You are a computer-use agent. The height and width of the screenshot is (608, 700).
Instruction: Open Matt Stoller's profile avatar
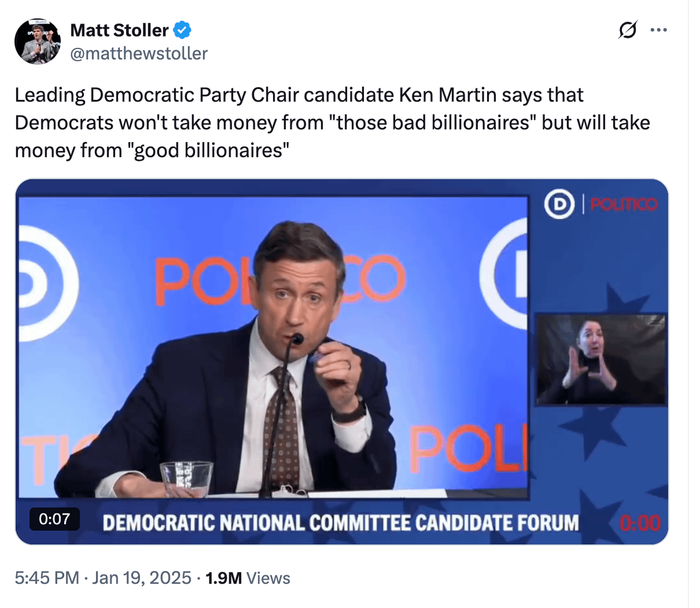[37, 41]
